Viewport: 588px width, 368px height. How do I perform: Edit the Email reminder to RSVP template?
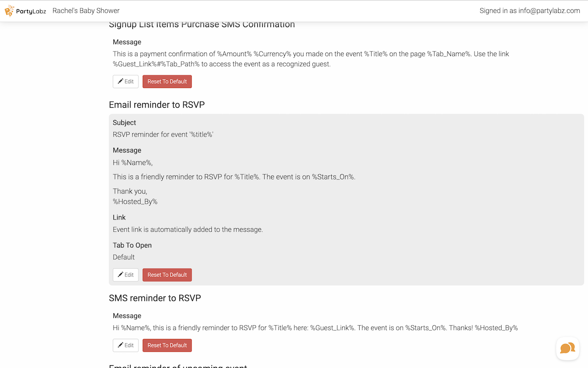click(125, 275)
